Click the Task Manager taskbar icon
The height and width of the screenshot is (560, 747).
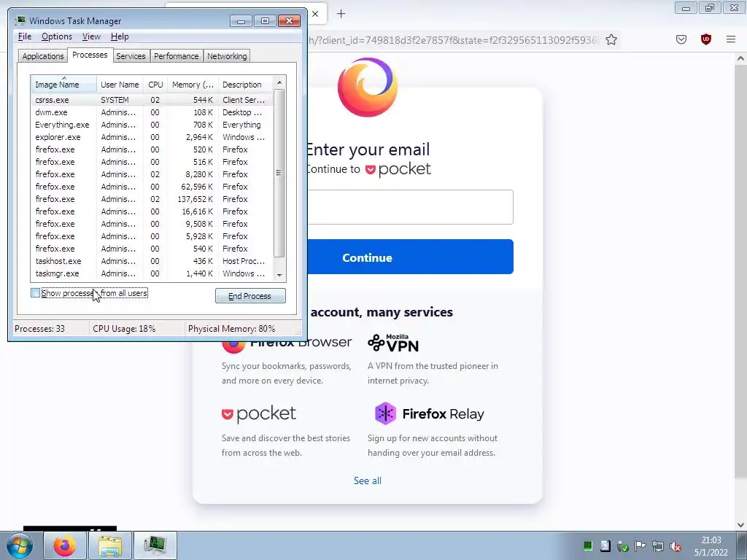tap(155, 545)
